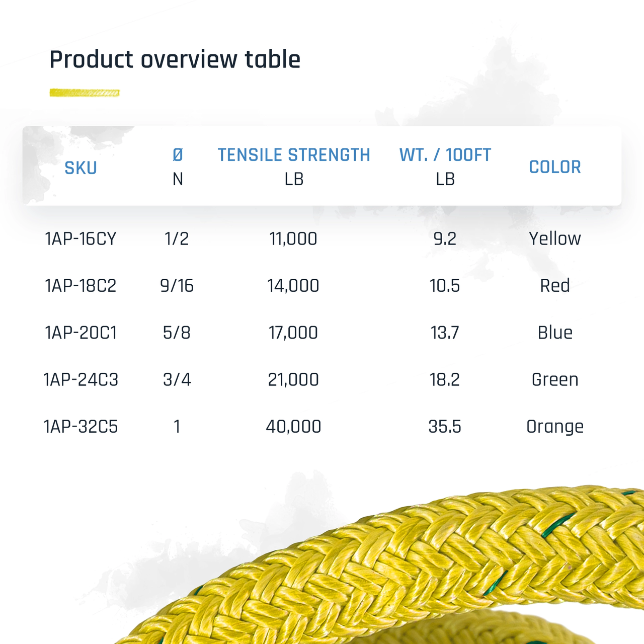Viewport: 644px width, 644px height.
Task: Select the SKU column header
Action: point(80,168)
